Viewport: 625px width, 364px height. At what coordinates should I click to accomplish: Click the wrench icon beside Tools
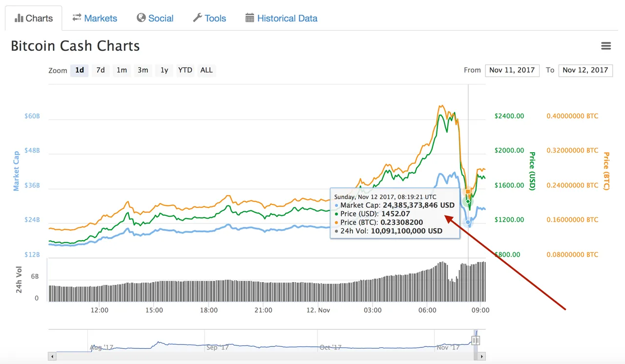[197, 18]
